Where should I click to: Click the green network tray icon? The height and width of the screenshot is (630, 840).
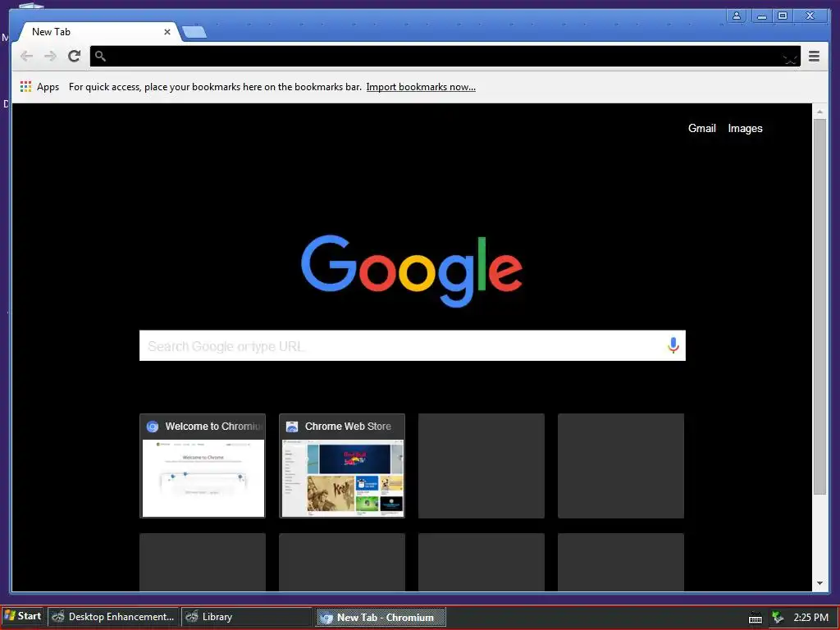[778, 618]
